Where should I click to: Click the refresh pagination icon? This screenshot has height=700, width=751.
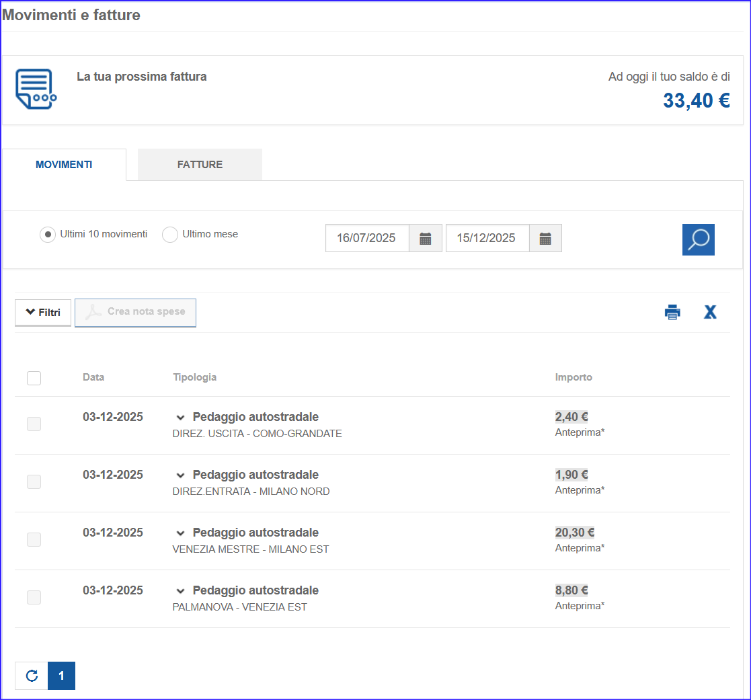[32, 676]
